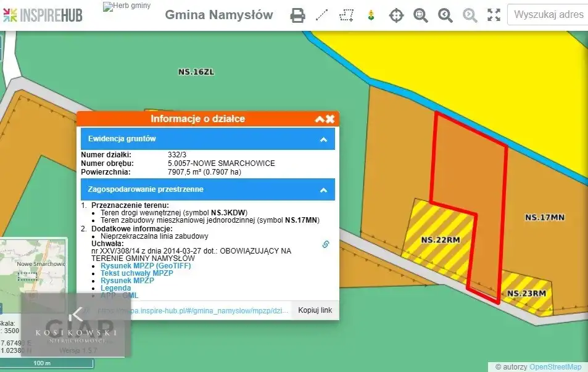Image resolution: width=588 pixels, height=372 pixels.
Task: Click the locate position crosshair icon
Action: 396,15
